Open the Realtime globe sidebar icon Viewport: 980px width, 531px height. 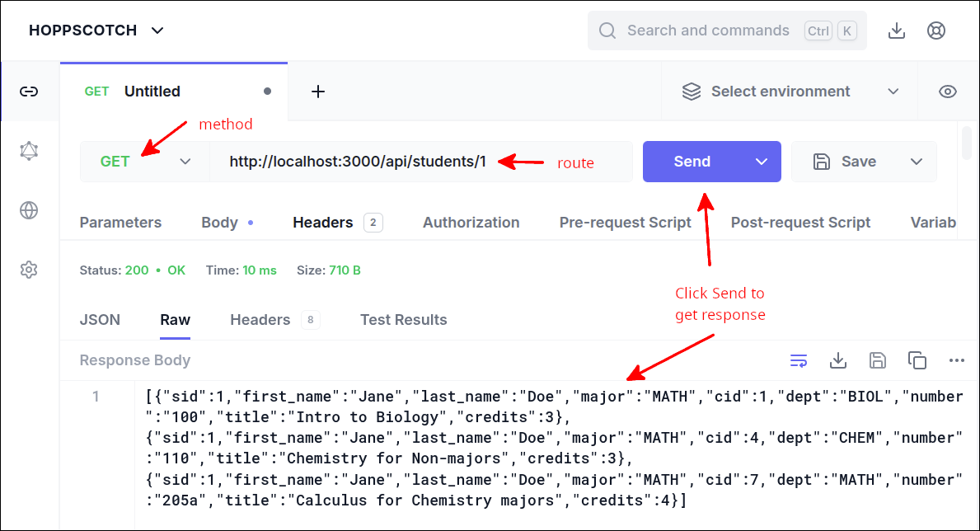point(30,210)
